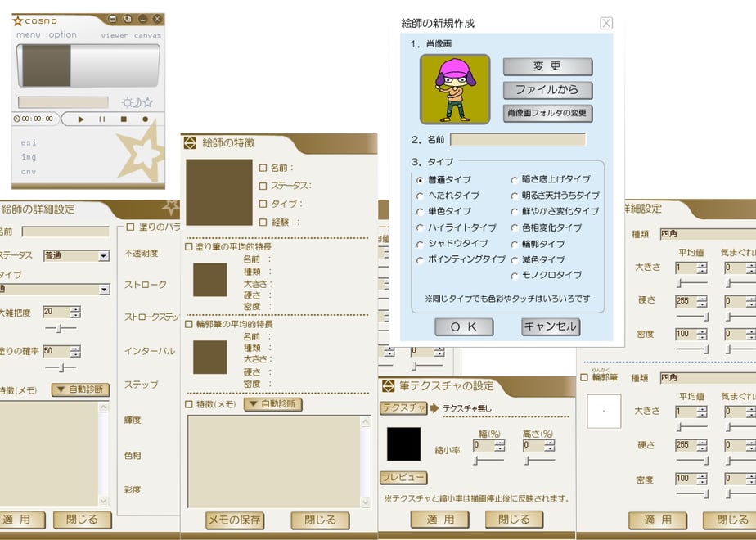The image size is (756, 540).
Task: Click the 変更 button to change portrait
Action: (x=547, y=66)
